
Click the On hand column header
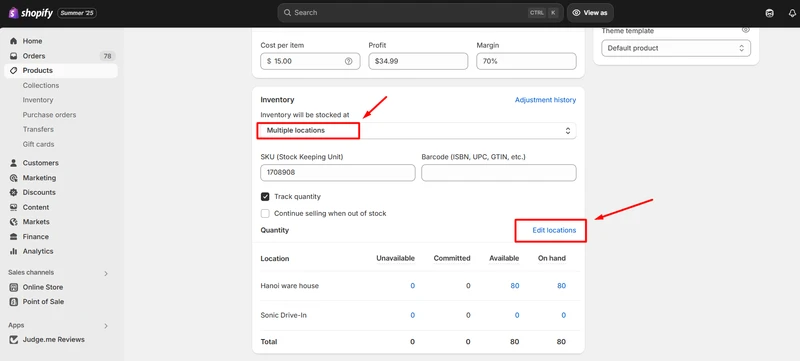pyautogui.click(x=552, y=259)
